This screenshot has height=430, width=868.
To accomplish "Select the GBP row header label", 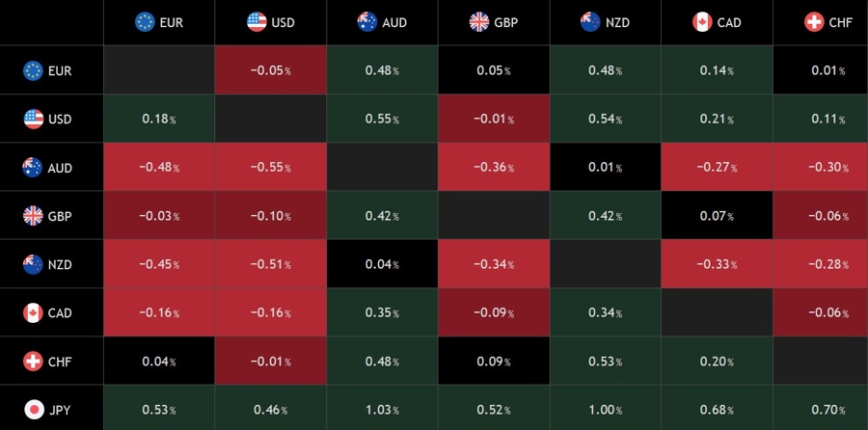I will [x=60, y=216].
